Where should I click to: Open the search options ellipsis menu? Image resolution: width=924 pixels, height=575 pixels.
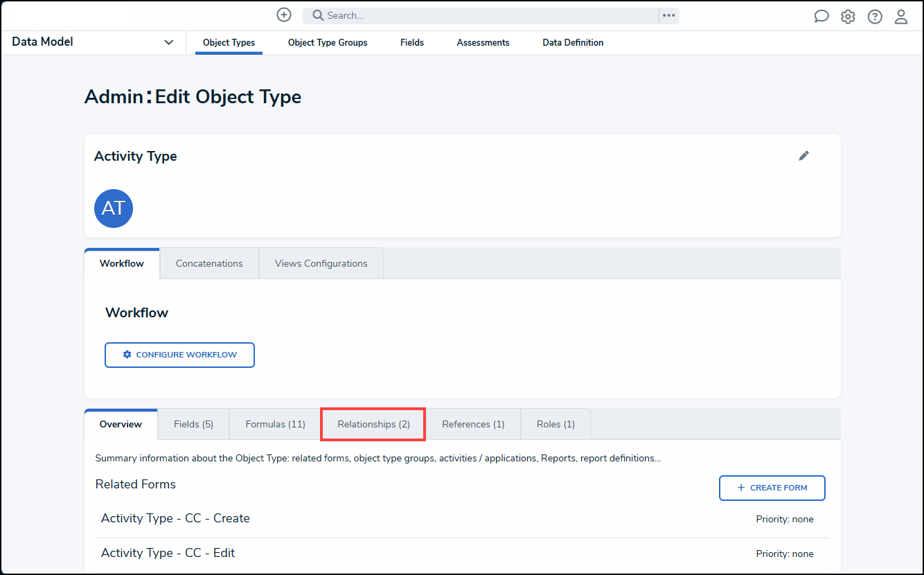click(x=668, y=15)
